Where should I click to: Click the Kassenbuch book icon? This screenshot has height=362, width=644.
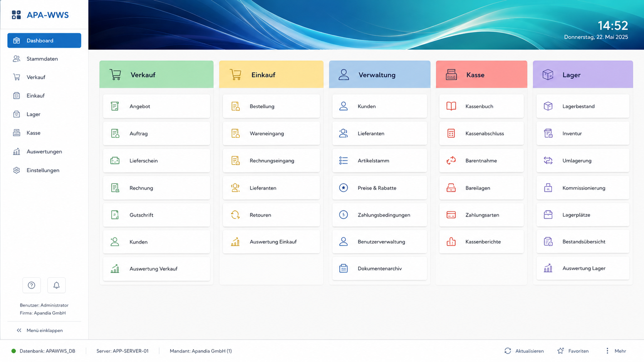[x=451, y=106]
